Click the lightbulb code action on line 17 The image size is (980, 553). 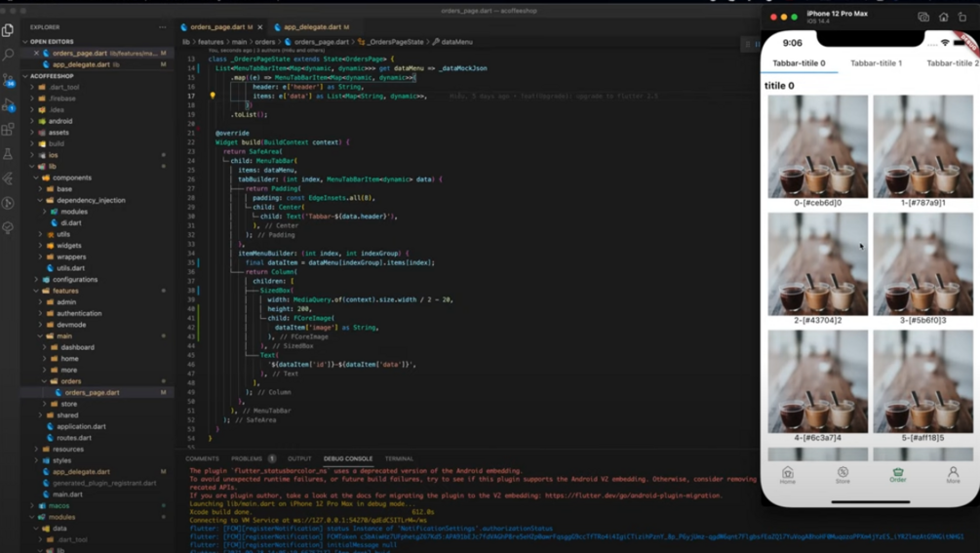(x=213, y=96)
